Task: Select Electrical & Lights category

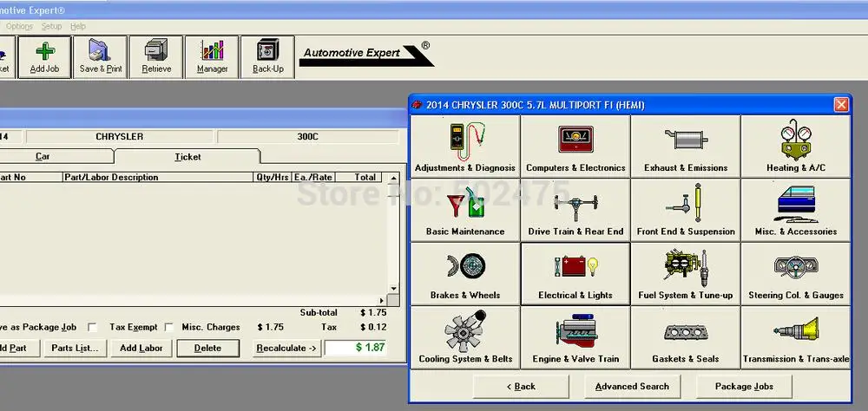Action: [x=575, y=274]
